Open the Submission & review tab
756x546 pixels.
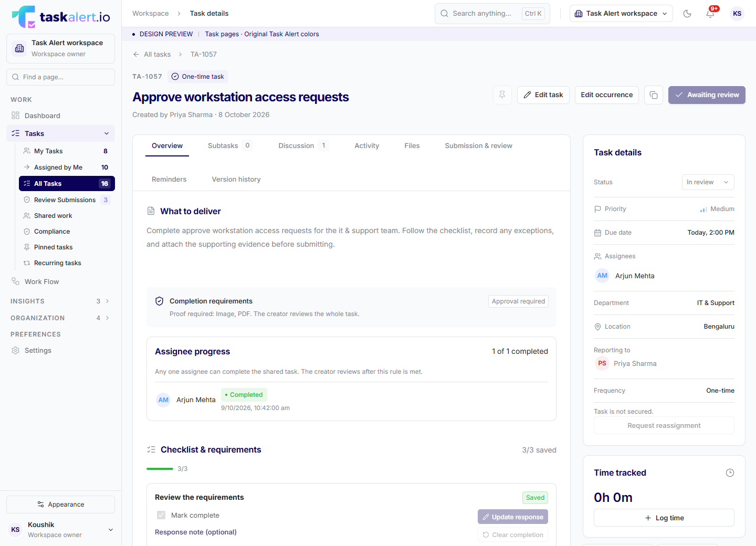point(478,146)
